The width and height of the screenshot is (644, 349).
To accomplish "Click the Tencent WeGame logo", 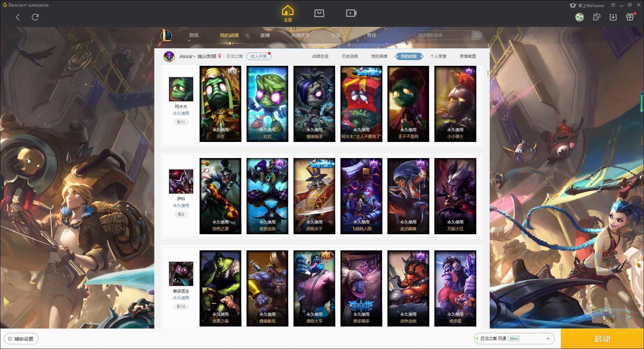I will [26, 5].
